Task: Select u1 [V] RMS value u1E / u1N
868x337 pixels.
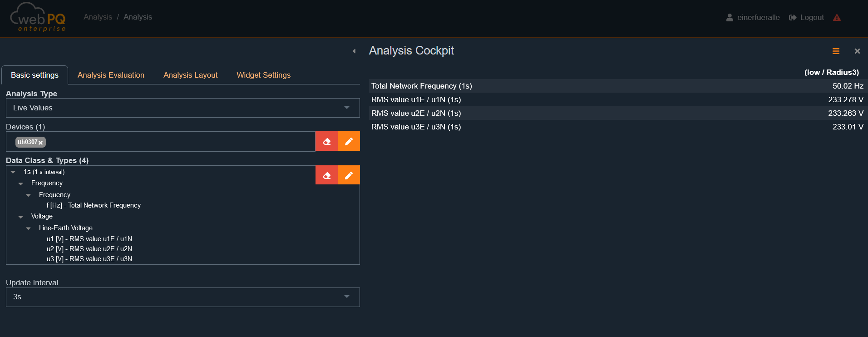Action: (89, 239)
